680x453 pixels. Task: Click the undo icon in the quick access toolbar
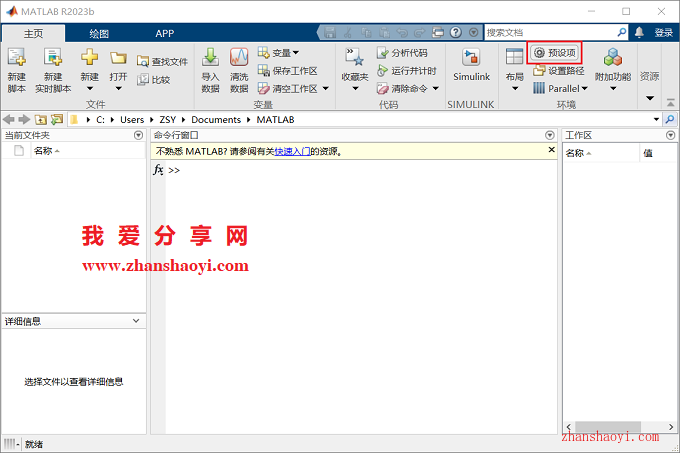(402, 33)
